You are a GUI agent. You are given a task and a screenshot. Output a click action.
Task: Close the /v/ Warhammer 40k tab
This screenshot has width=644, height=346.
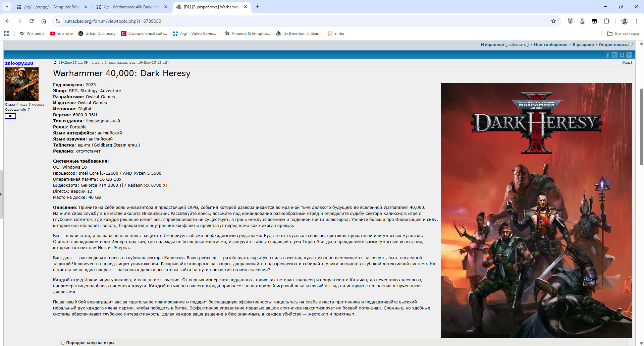pyautogui.click(x=166, y=7)
